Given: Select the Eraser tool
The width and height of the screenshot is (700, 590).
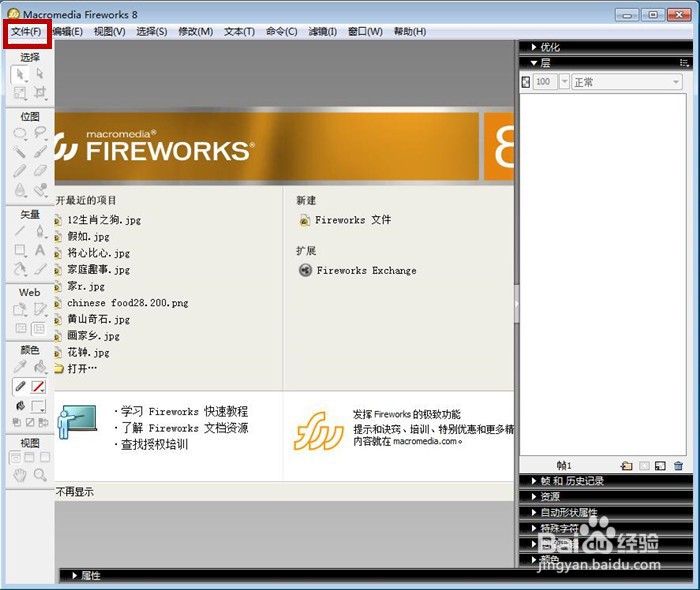Looking at the screenshot, I should pyautogui.click(x=40, y=170).
